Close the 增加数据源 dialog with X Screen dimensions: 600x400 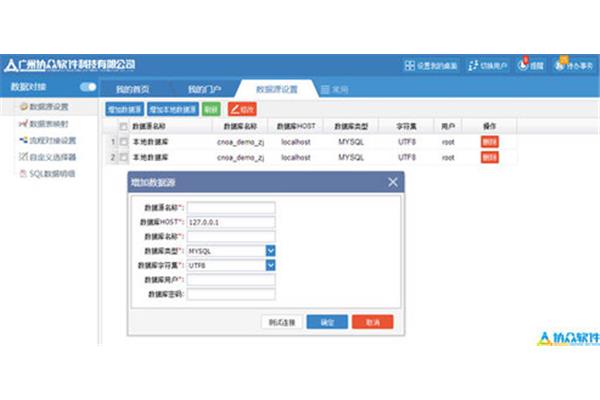[393, 182]
